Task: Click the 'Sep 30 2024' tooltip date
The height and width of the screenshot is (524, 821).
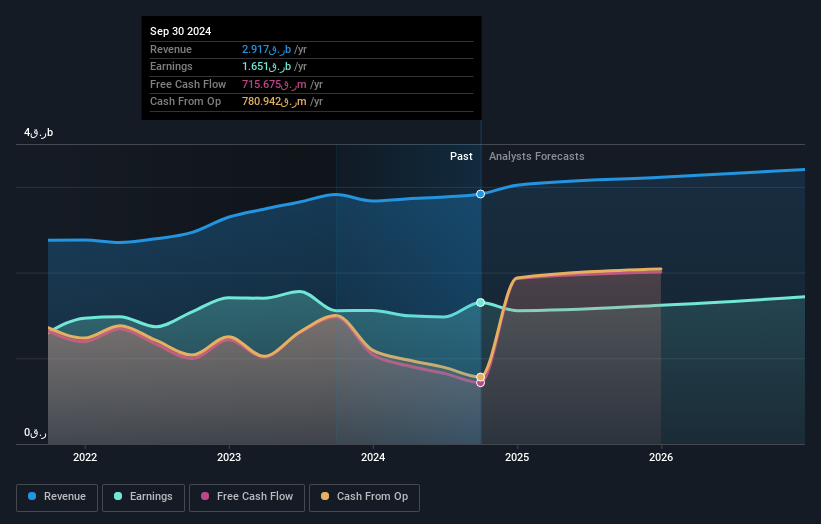Action: [181, 31]
